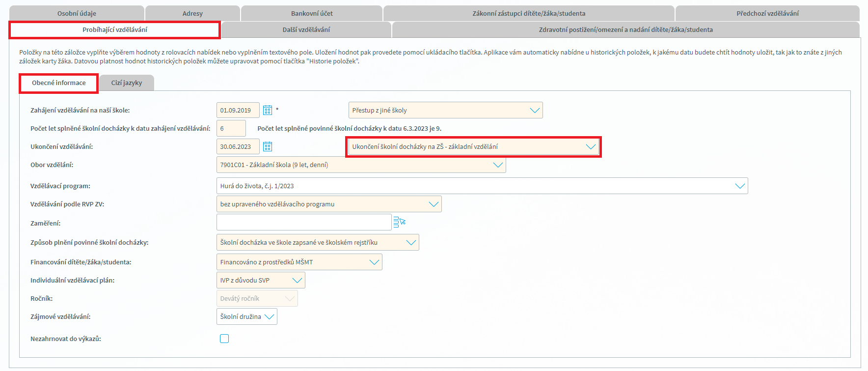The height and width of the screenshot is (371, 868).
Task: Open the Zdravotní postižení/omezení a nadání tab
Action: (626, 29)
